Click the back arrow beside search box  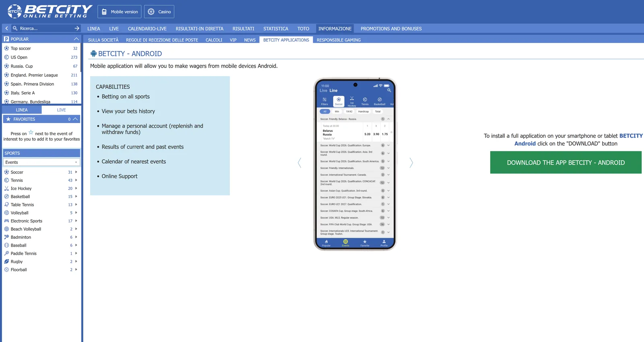coord(6,29)
